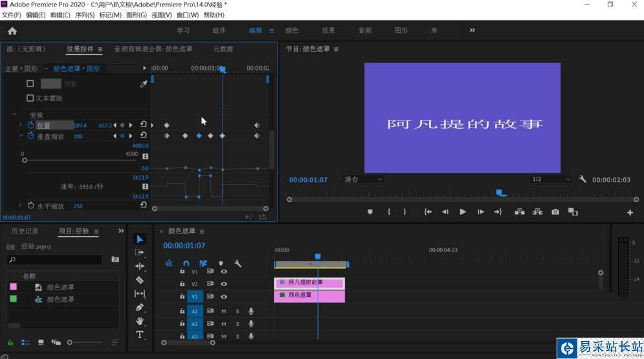Viewport: 644px width, 359px height.
Task: Step forward one frame
Action: [480, 212]
